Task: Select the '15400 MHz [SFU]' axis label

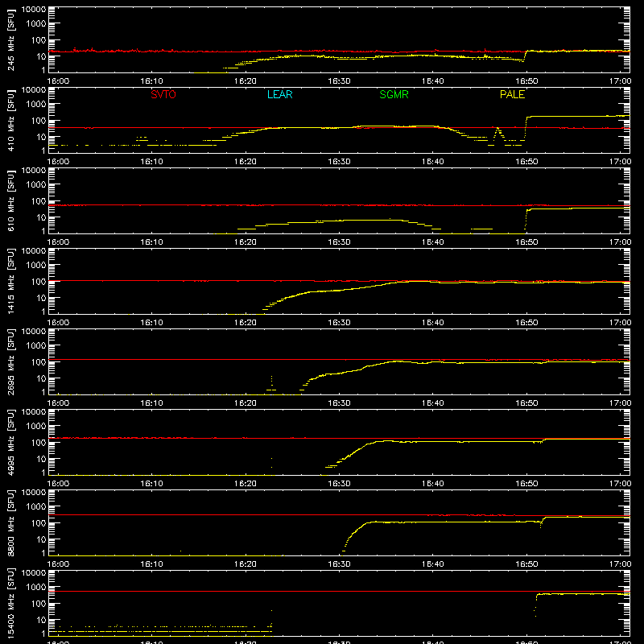Action: (x=11, y=603)
